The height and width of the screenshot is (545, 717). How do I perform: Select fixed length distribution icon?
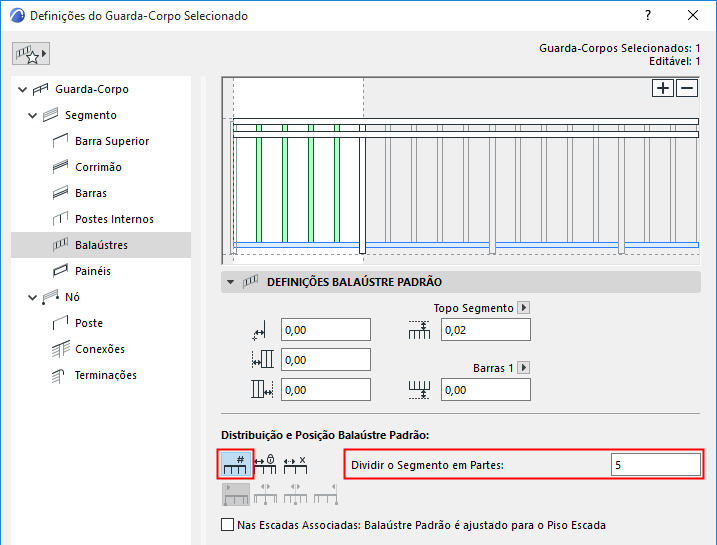pyautogui.click(x=265, y=465)
